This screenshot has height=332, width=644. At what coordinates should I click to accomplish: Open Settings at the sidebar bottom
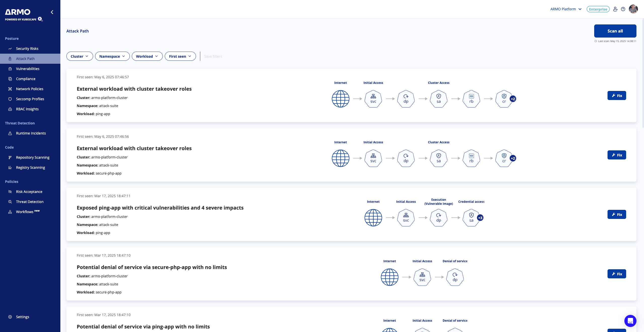[22, 317]
